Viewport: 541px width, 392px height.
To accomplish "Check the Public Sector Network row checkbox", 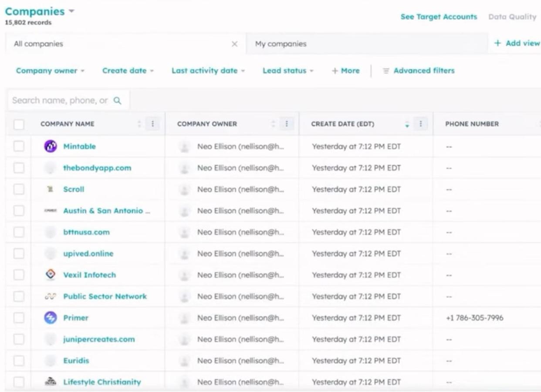I will 19,296.
